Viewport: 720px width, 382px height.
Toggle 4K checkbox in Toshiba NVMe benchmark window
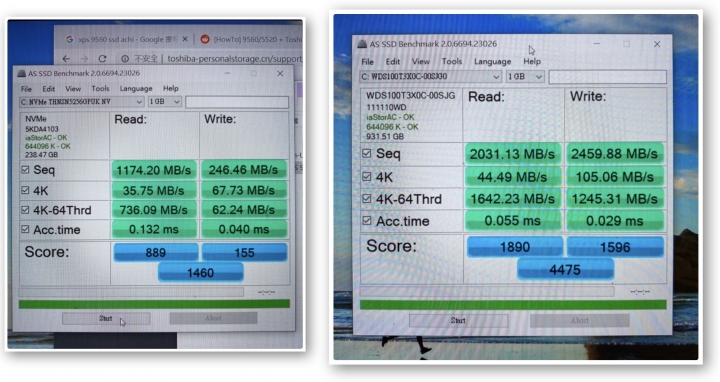pos(25,190)
